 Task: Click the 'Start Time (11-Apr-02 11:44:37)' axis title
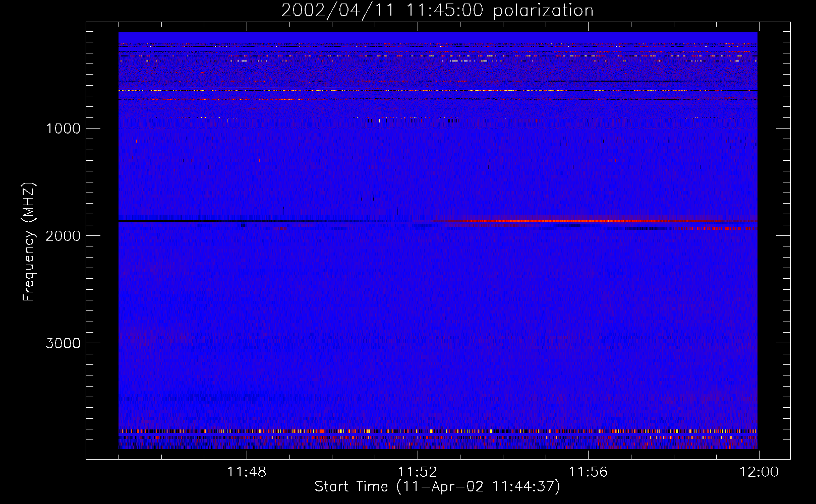(437, 487)
